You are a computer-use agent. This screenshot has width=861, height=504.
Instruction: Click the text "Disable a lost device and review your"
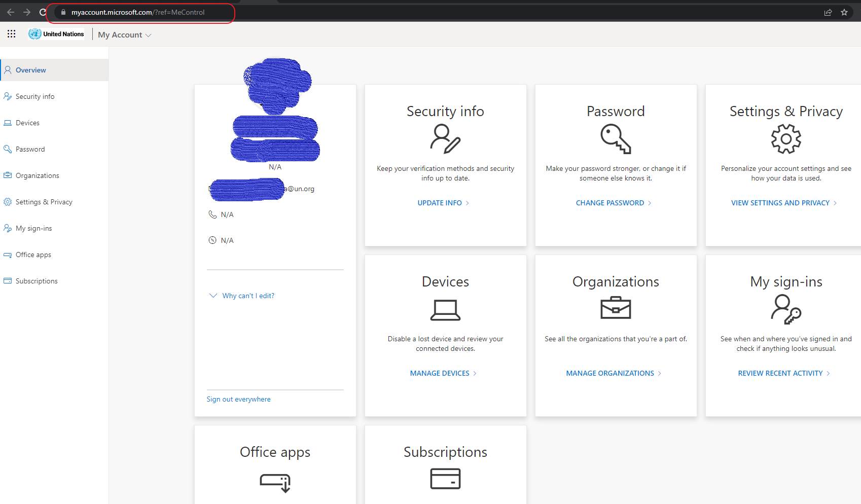tap(445, 339)
